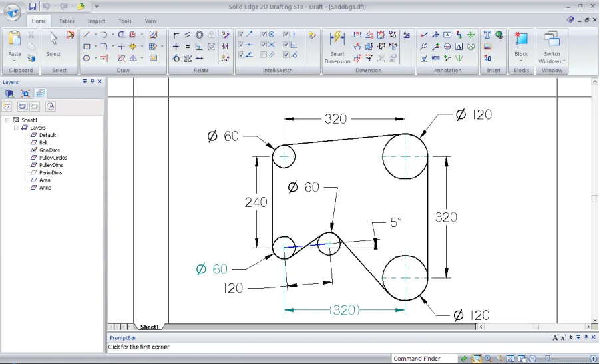This screenshot has height=364, width=599.
Task: Select the GoalDims layer
Action: [x=49, y=150]
